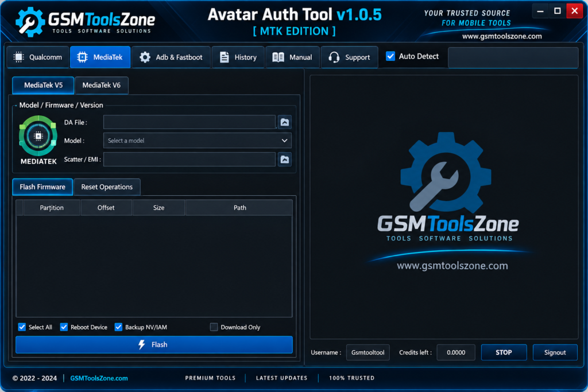Select the MediaTek V6 sub-tab

click(x=101, y=86)
